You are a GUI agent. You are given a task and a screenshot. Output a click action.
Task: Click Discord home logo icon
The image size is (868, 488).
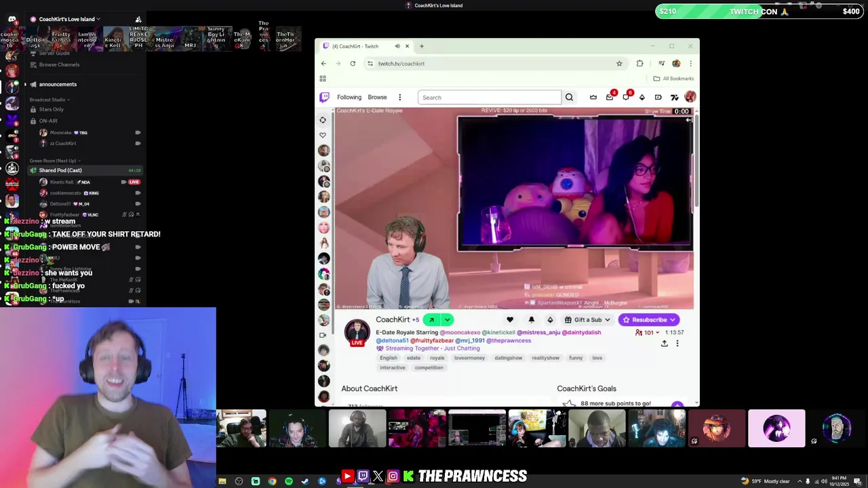click(12, 19)
